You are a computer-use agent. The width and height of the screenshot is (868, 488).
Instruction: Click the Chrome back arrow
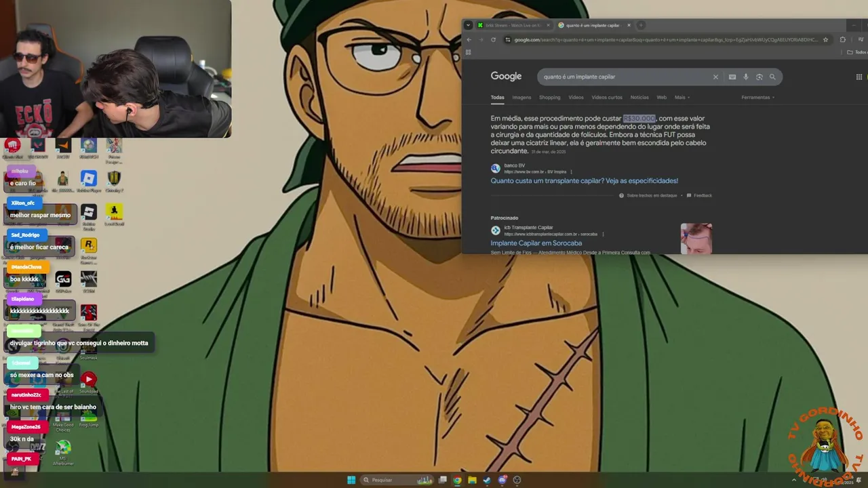pyautogui.click(x=469, y=40)
